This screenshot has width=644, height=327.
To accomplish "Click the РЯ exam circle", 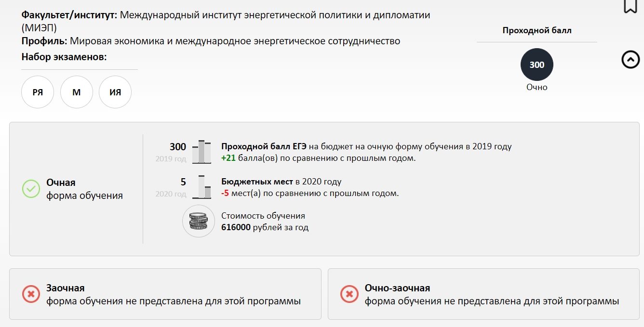I will pos(38,92).
